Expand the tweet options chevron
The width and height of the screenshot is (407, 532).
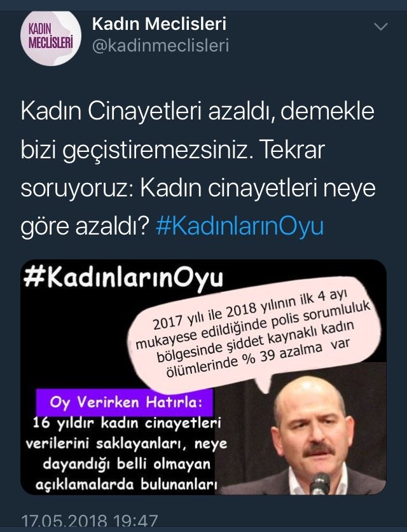(380, 27)
